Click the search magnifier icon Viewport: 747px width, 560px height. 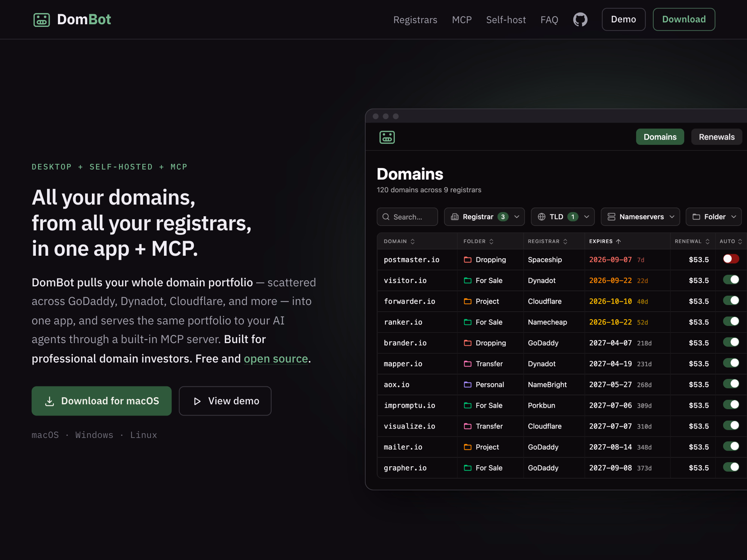pyautogui.click(x=386, y=217)
